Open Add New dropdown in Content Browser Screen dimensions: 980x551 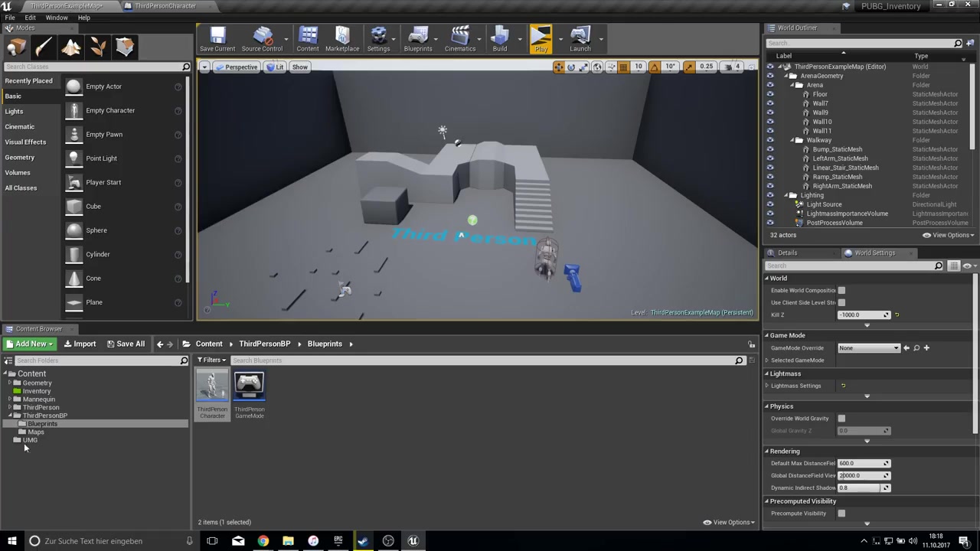(x=29, y=344)
